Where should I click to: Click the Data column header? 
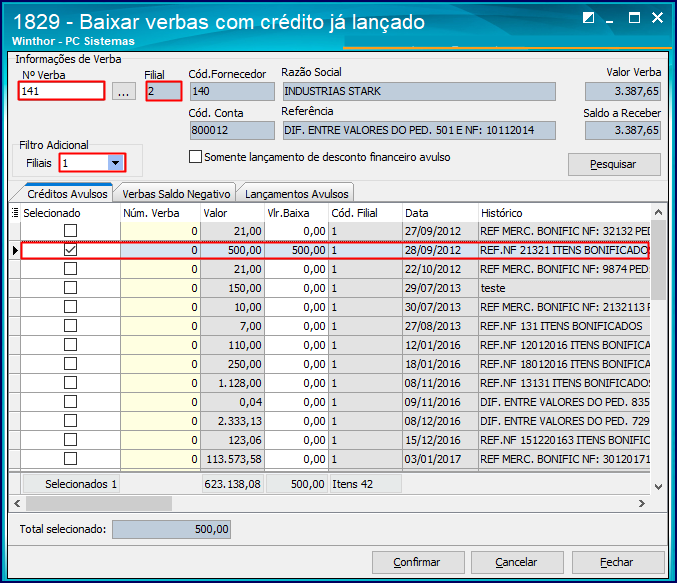pos(440,213)
